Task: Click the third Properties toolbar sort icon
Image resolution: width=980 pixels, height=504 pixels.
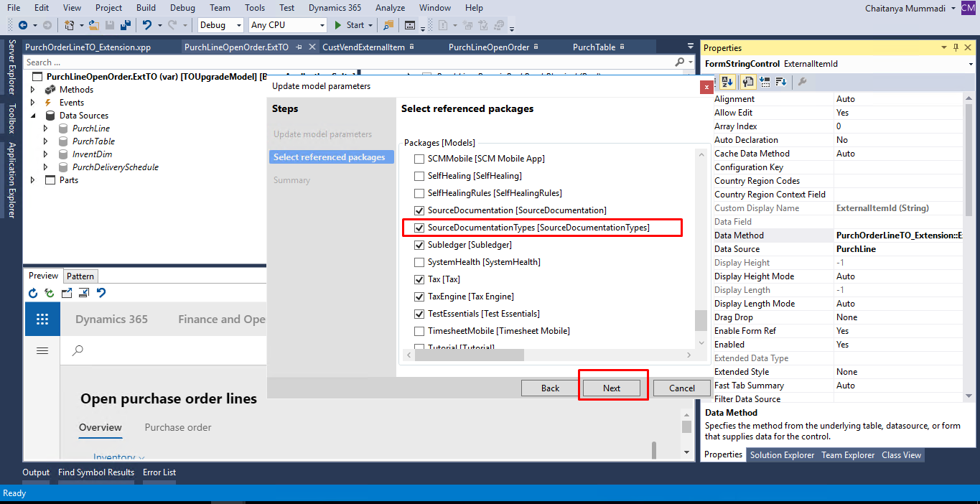Action: (x=765, y=82)
